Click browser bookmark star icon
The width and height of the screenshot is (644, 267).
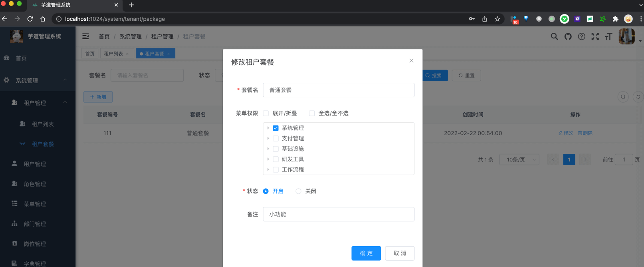coord(497,19)
